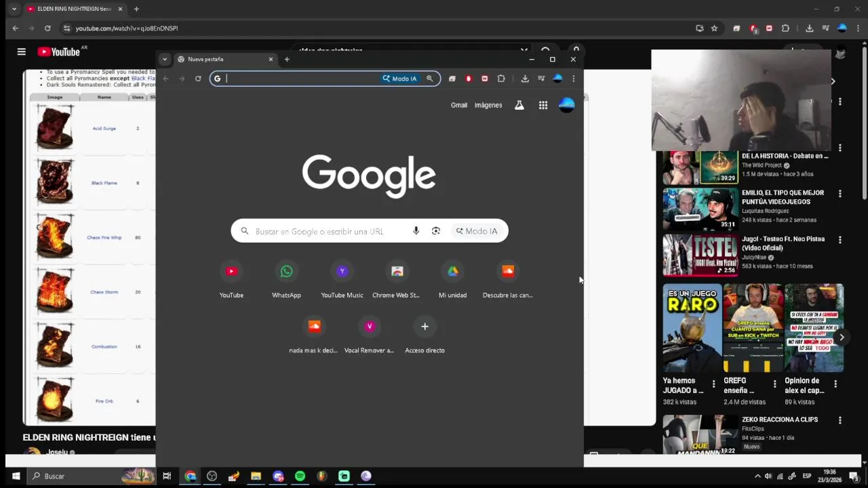Screen dimensions: 868x488
Task: Open 'Jugol - Testeo Ft. Neo Pistea' video
Action: coord(783,243)
